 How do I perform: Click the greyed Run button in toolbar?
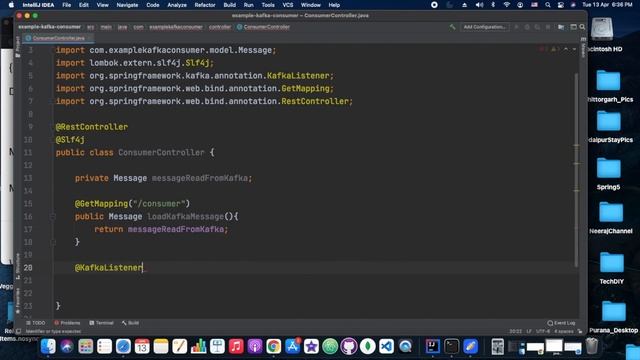tap(516, 27)
